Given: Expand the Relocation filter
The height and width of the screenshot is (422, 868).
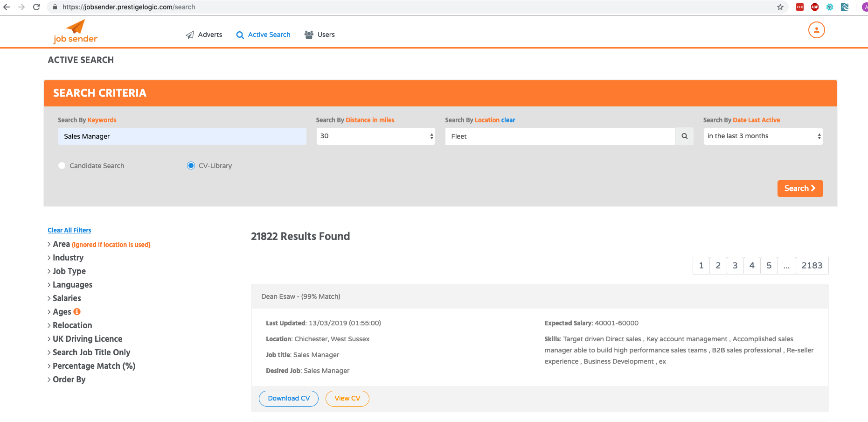Looking at the screenshot, I should 70,325.
